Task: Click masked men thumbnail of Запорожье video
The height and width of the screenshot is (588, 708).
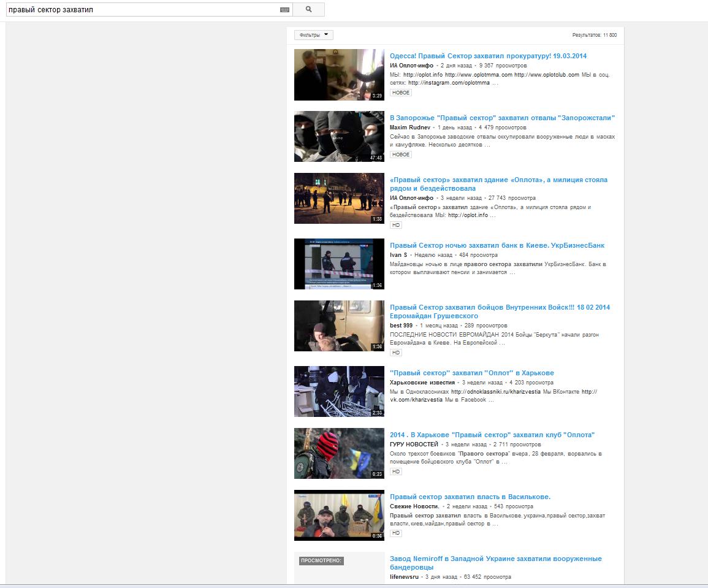Action: pos(339,136)
